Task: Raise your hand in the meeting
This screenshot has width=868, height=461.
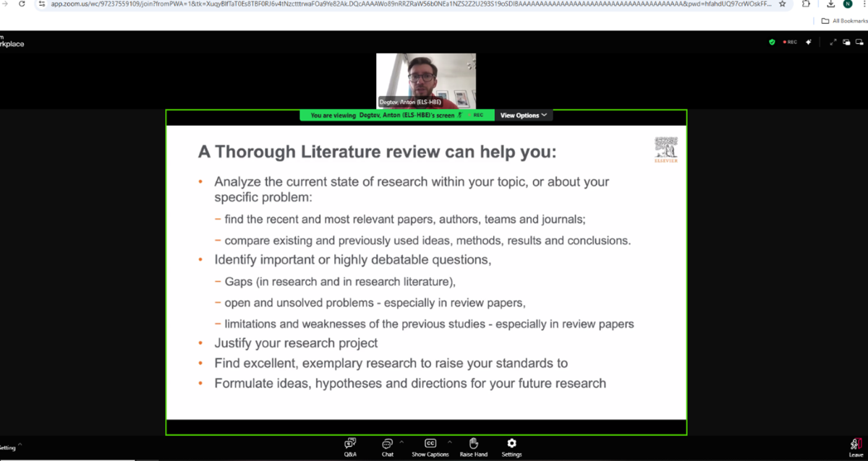Action: click(474, 447)
